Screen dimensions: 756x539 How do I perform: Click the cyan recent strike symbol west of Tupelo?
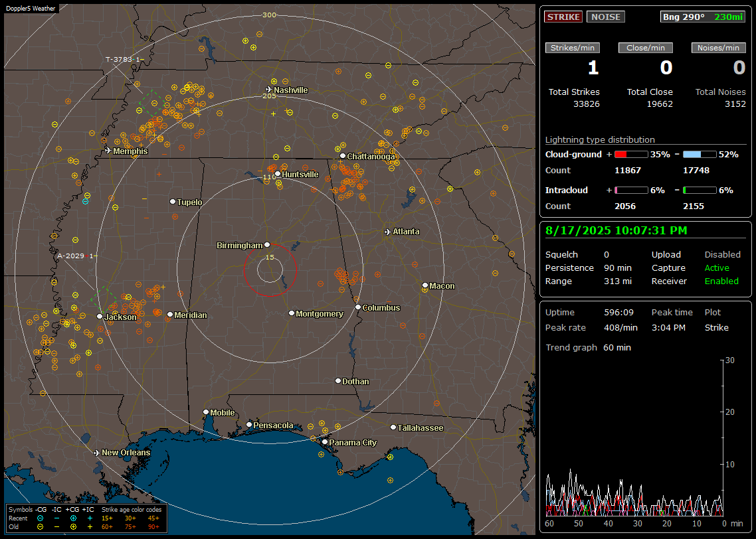[85, 201]
